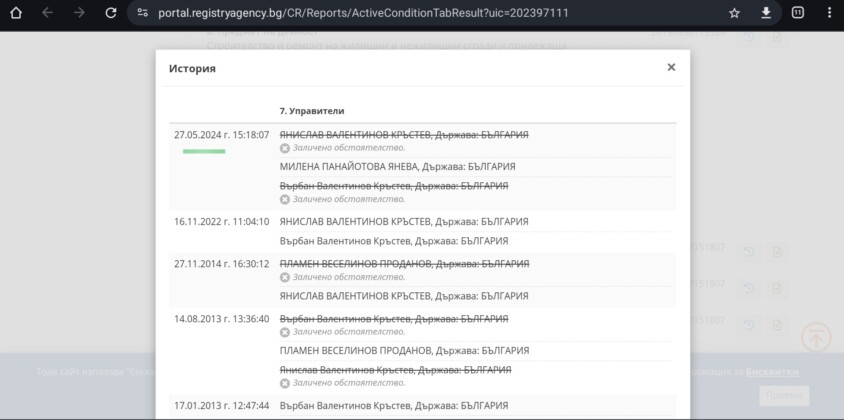Navigate back in browser
This screenshot has height=420, width=844.
pos(47,13)
